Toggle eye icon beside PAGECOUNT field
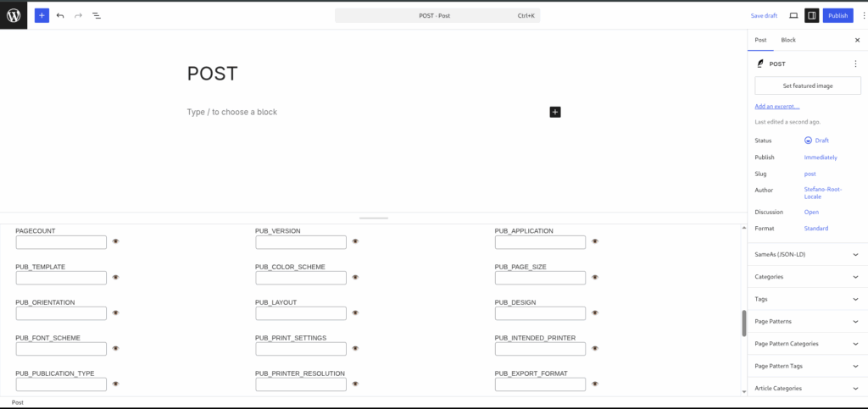868x409 pixels. 115,241
